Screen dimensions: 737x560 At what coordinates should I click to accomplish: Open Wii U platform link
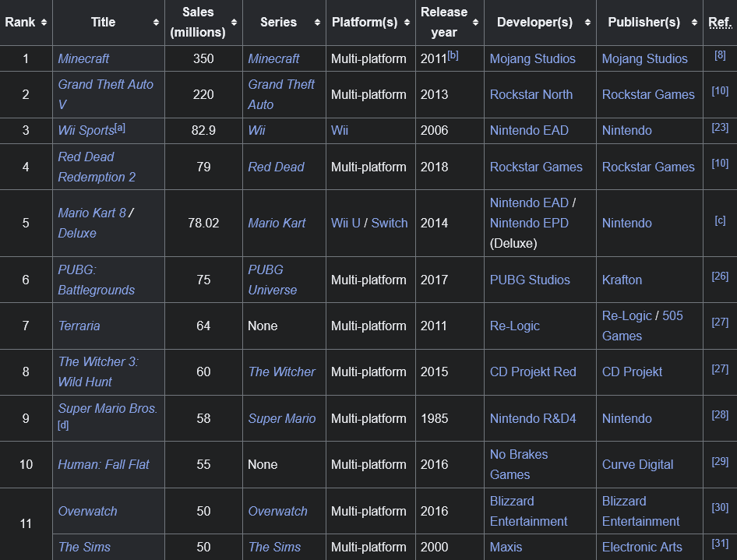coord(345,224)
